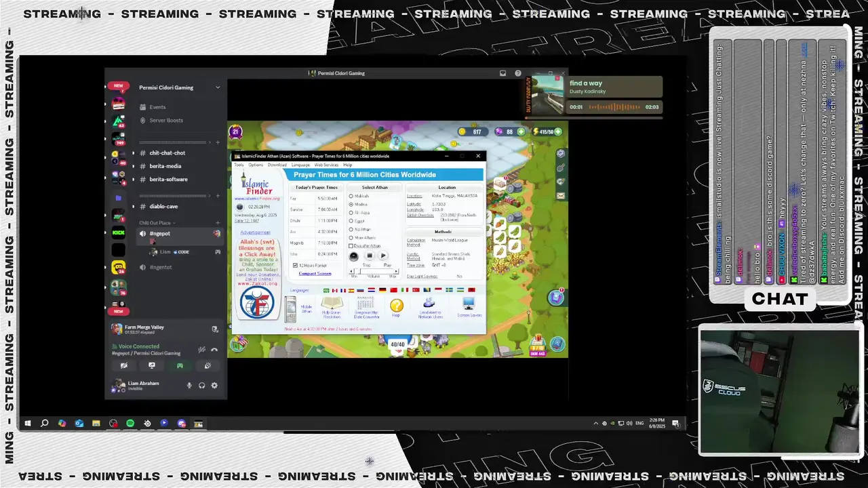Select the Saudi Arabia flag language icon
Image resolution: width=868 pixels, height=488 pixels.
click(326, 290)
